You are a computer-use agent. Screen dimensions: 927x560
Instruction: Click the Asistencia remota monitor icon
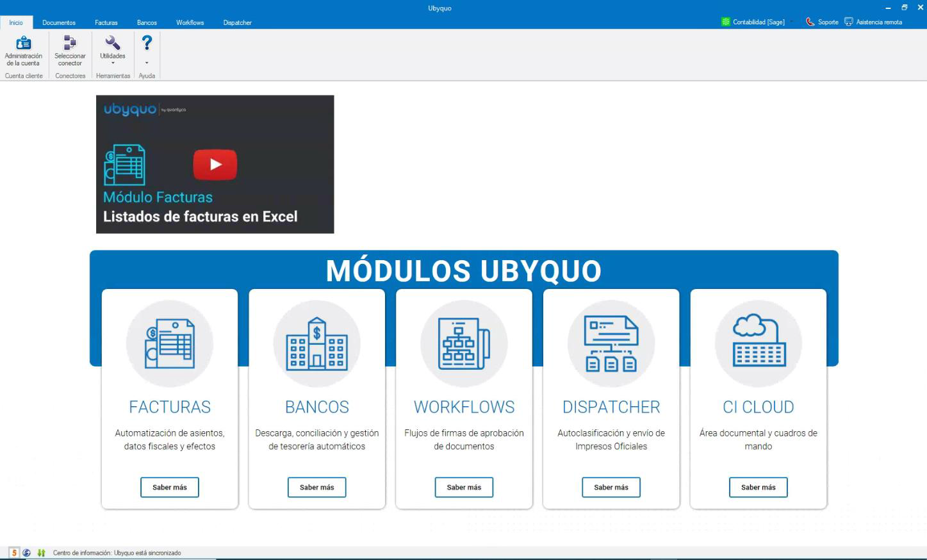[849, 22]
